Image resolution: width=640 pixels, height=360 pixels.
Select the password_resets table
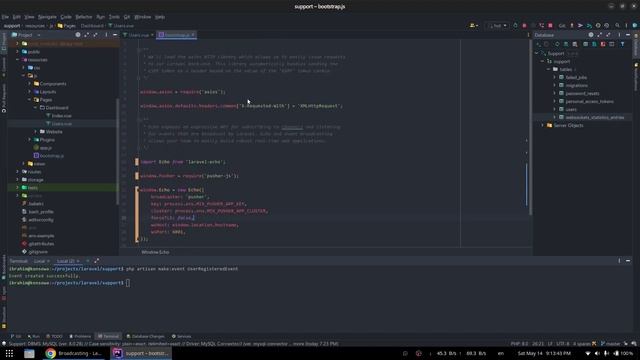pos(582,93)
